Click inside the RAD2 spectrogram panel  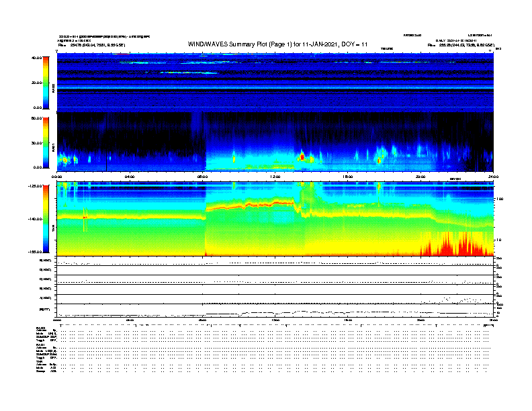(275, 83)
